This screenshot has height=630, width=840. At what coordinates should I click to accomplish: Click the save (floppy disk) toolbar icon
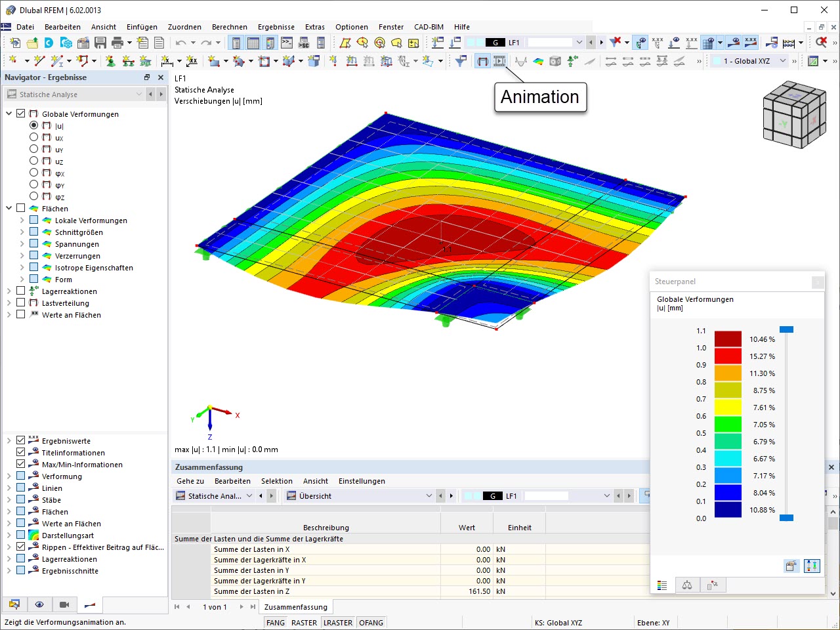(x=100, y=43)
